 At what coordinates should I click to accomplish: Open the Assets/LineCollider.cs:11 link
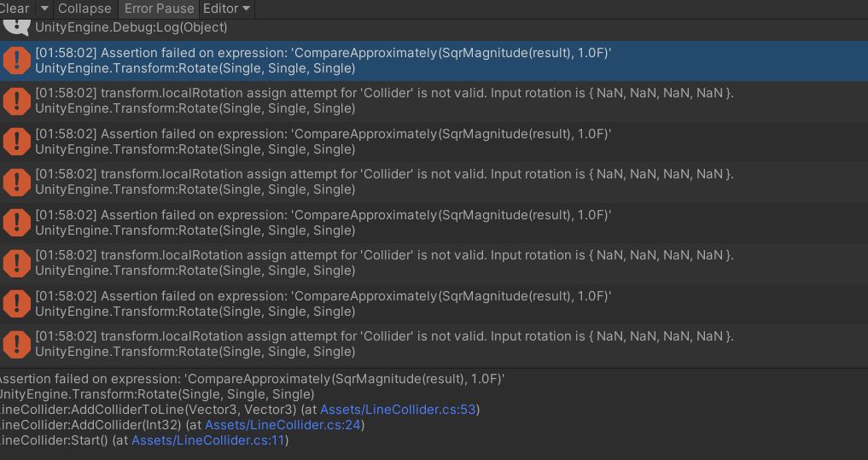tap(209, 440)
